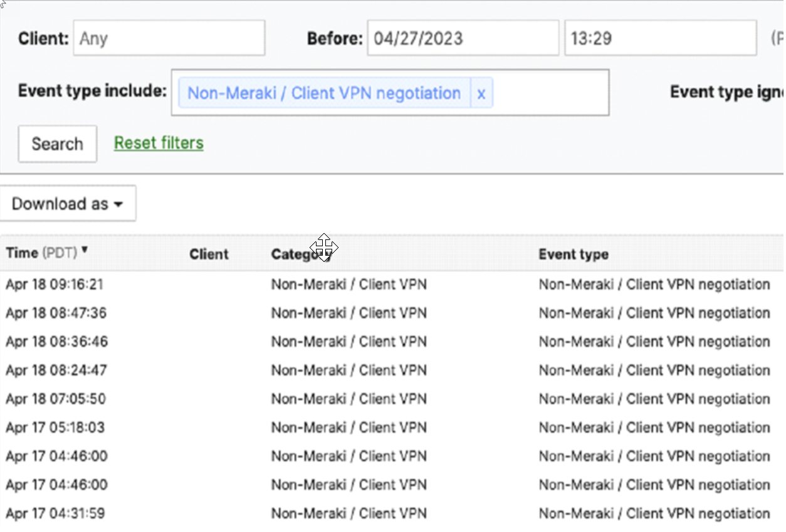Click the Time column sort arrow
The height and width of the screenshot is (532, 786).
point(85,251)
